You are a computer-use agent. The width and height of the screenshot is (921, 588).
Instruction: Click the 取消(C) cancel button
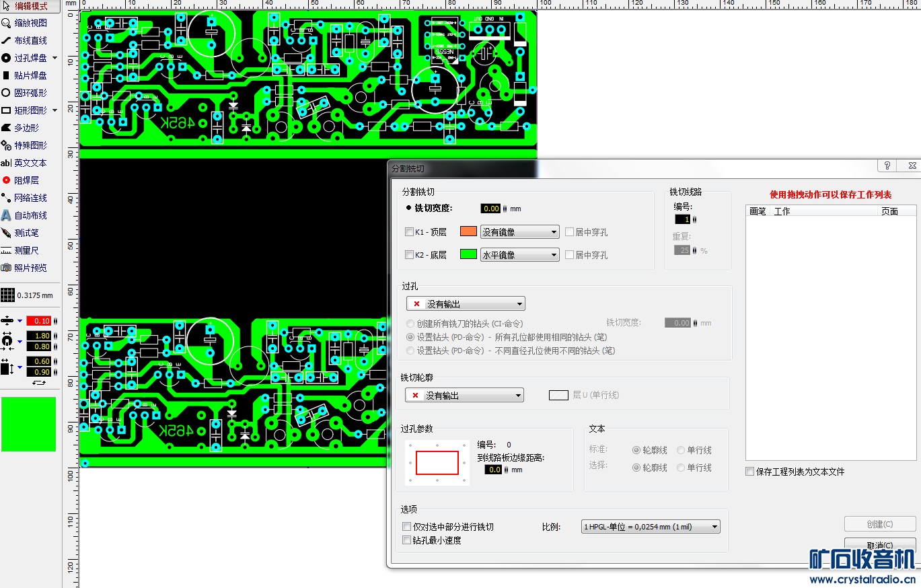pyautogui.click(x=880, y=546)
